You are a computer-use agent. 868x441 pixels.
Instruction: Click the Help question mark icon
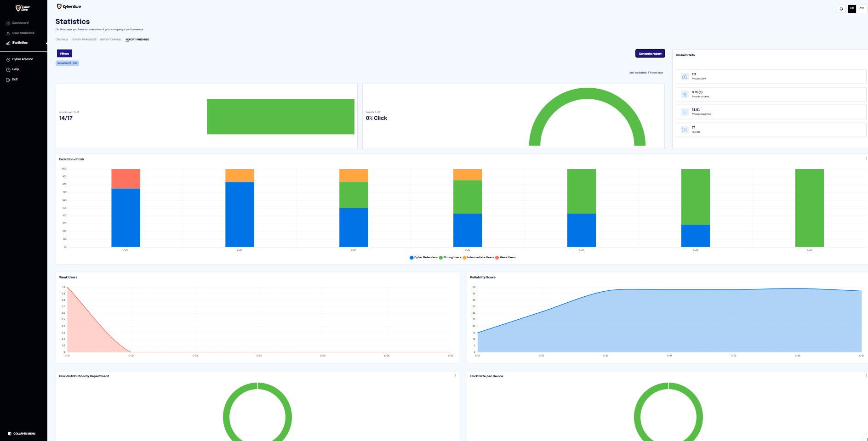coord(8,69)
